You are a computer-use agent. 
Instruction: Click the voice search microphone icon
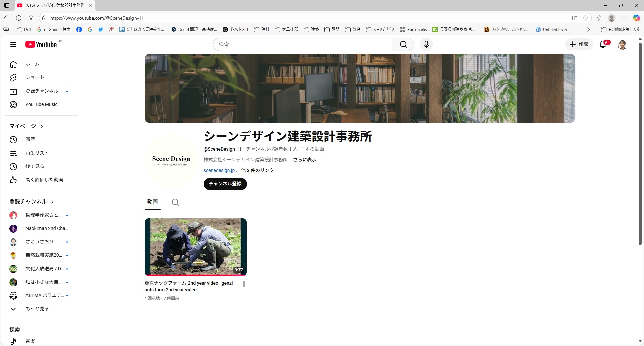click(426, 44)
